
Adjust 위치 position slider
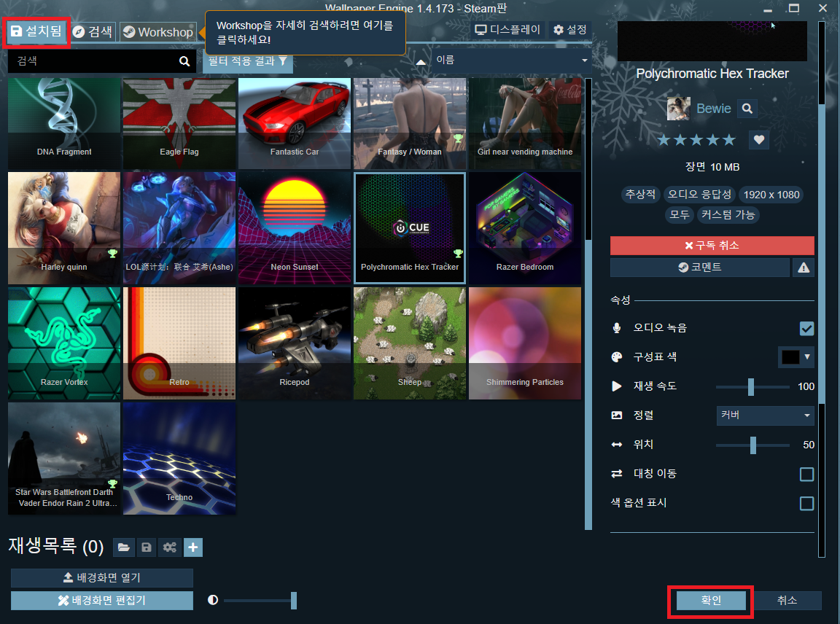[752, 445]
